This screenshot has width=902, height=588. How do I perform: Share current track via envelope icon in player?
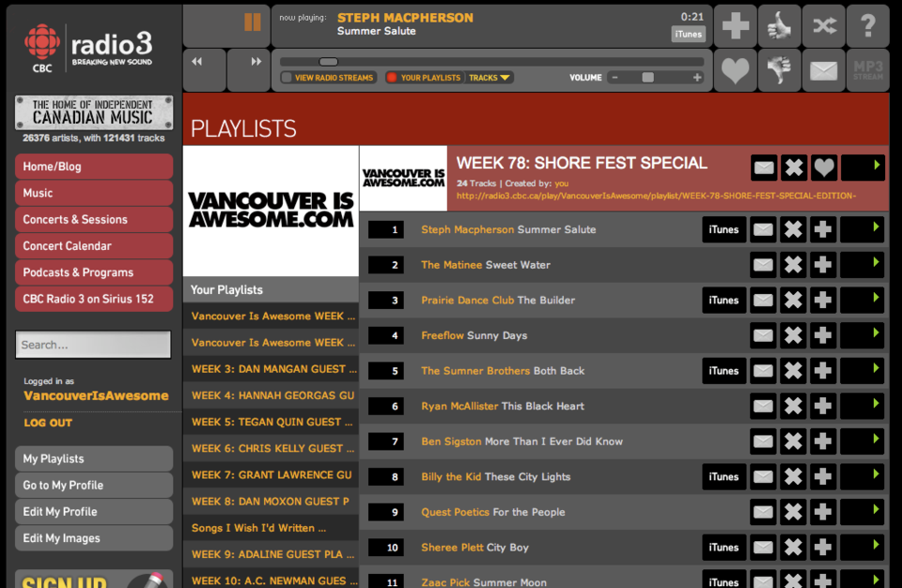pos(824,70)
